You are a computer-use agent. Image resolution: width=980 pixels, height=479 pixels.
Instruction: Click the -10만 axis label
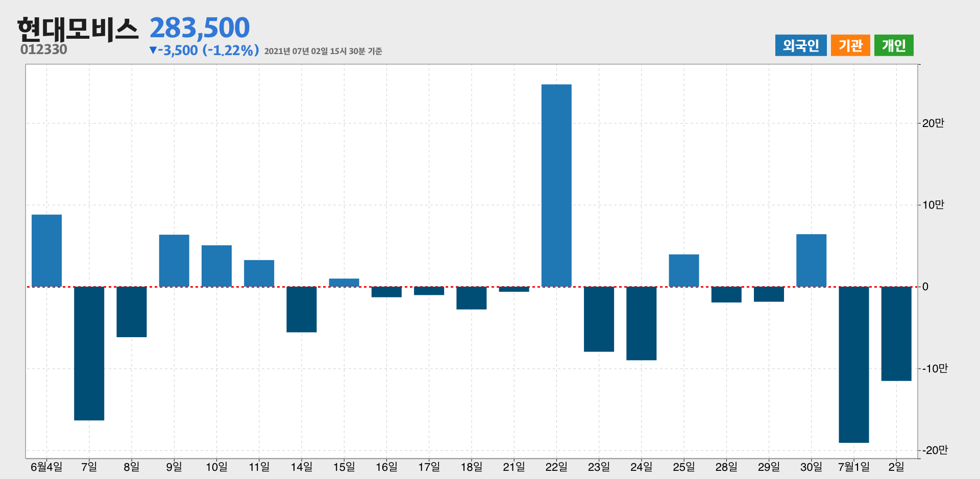click(x=935, y=368)
